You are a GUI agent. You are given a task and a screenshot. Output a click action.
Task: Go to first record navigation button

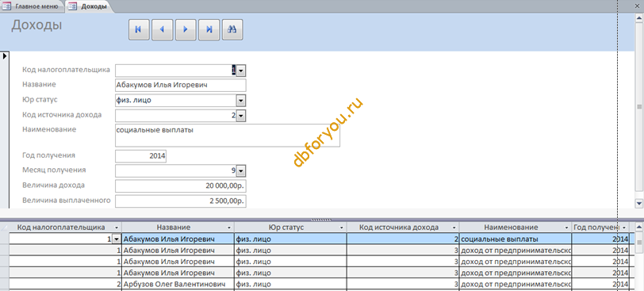[139, 29]
